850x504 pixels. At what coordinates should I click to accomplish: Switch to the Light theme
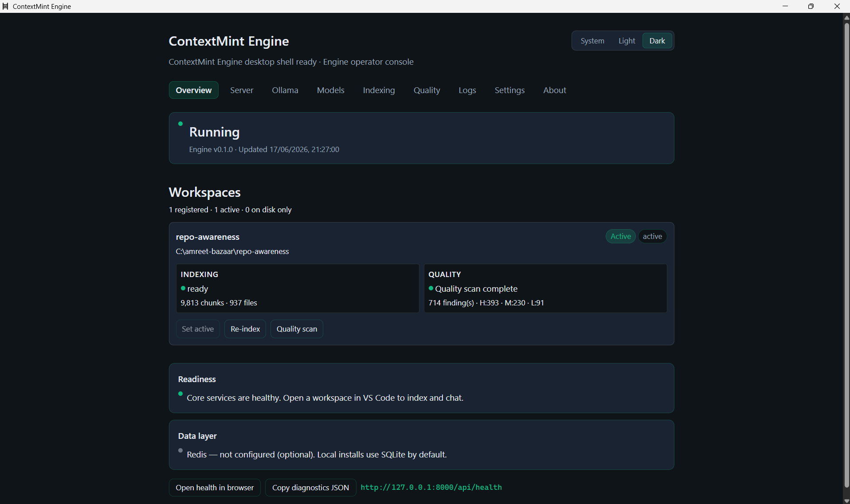coord(627,41)
